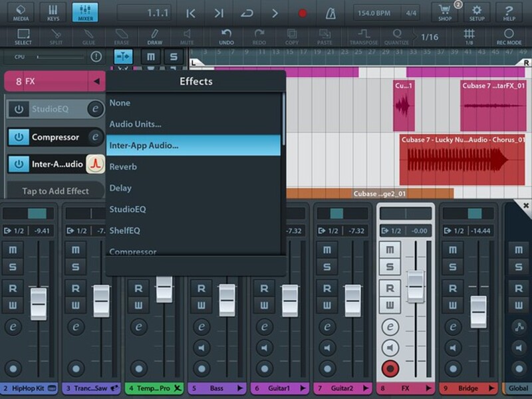This screenshot has height=399, width=532.
Task: Select None in the Effects list
Action: coord(194,103)
